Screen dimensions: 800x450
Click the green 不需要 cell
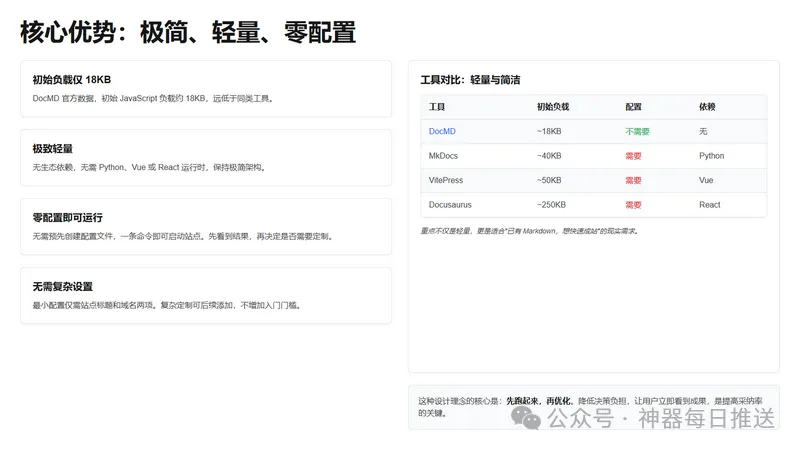click(637, 131)
